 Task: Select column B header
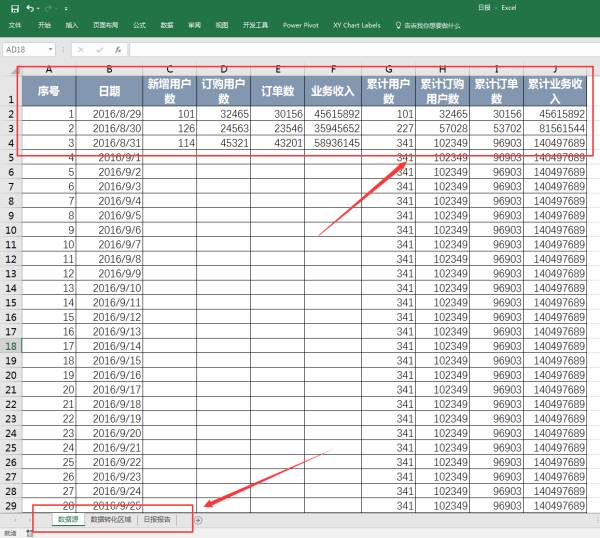pyautogui.click(x=109, y=69)
